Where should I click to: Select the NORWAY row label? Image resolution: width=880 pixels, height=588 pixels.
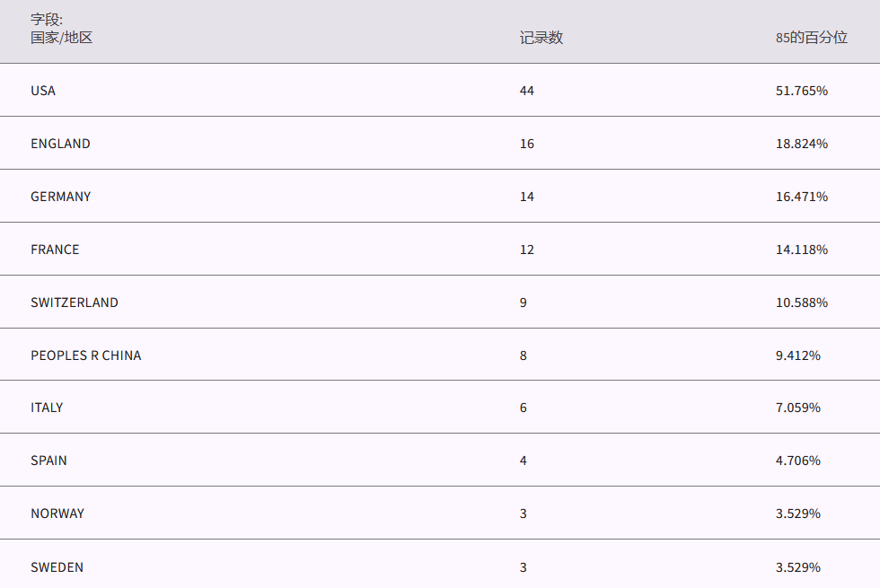coord(57,513)
